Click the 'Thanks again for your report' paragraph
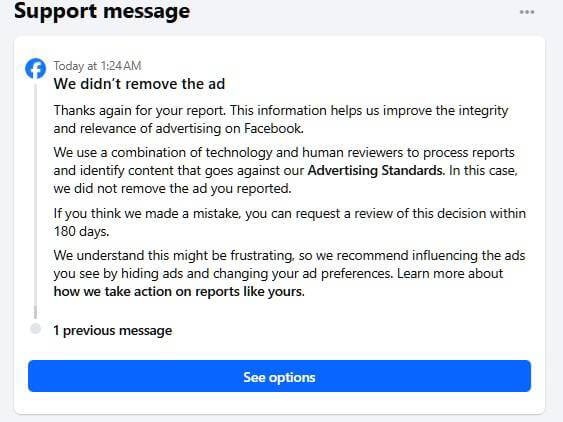 pyautogui.click(x=281, y=119)
